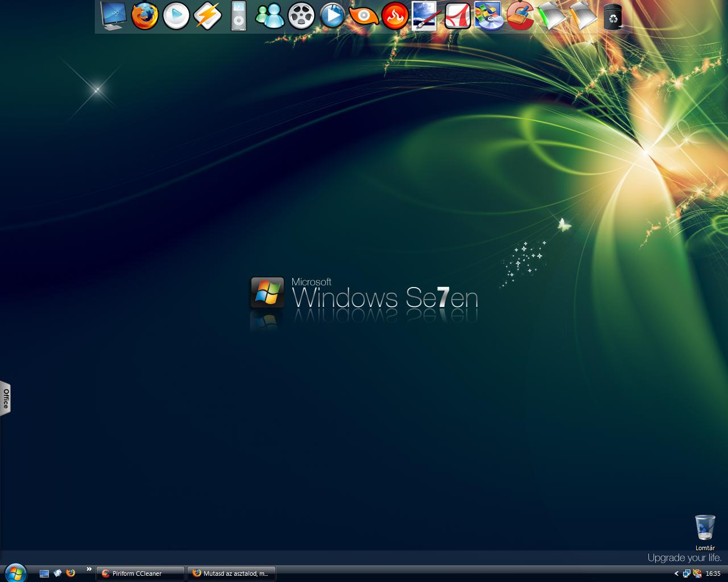Expand the quick launch overflow chevron
The image size is (728, 582).
point(89,569)
